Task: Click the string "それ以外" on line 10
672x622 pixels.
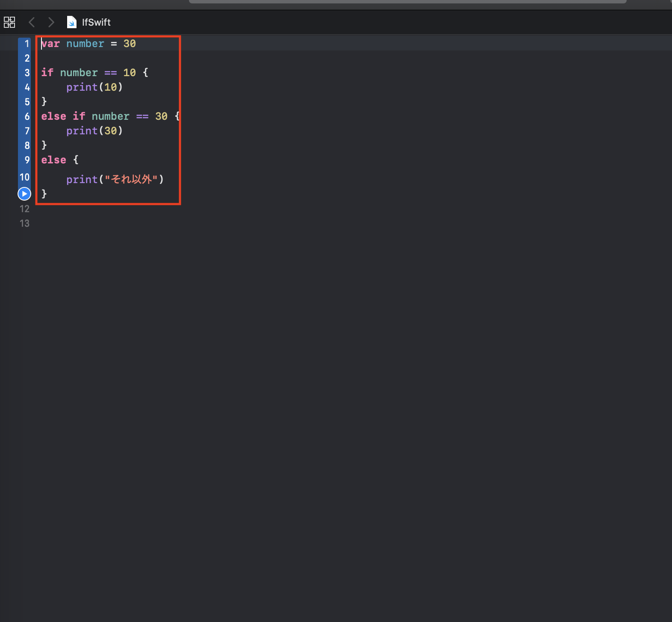Action: tap(131, 179)
